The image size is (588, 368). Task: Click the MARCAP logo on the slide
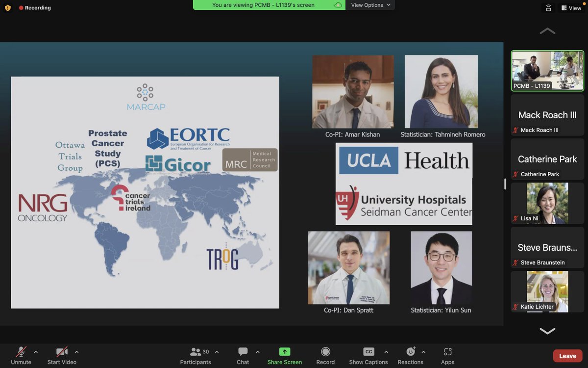coord(146,97)
